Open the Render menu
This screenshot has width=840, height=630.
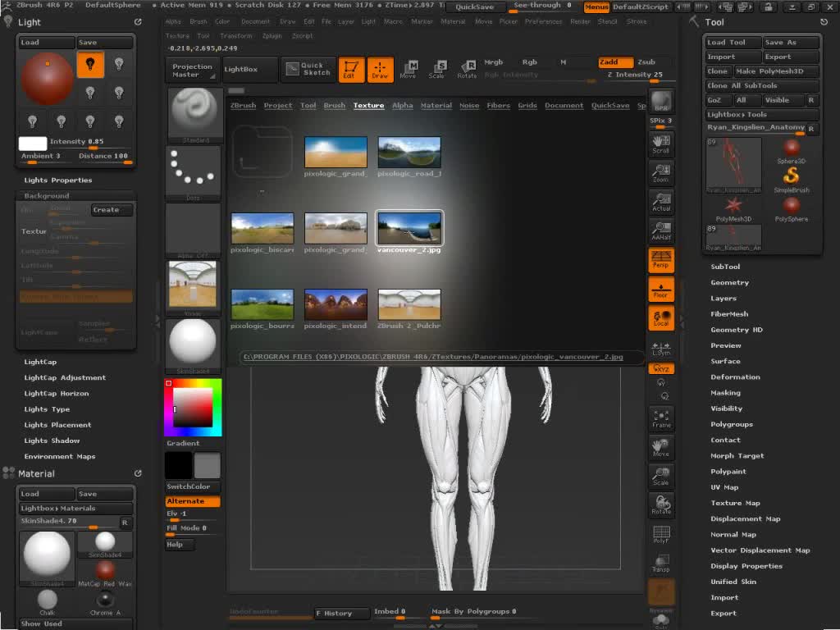pyautogui.click(x=580, y=22)
